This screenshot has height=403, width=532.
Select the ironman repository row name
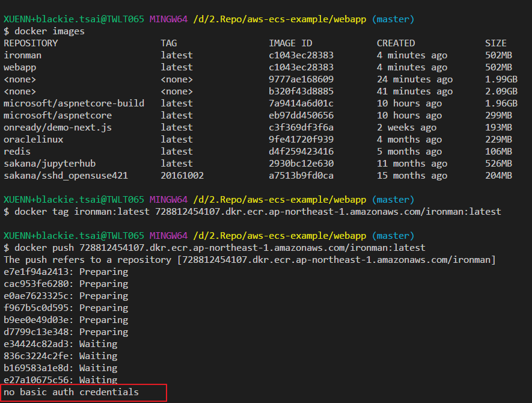click(23, 55)
